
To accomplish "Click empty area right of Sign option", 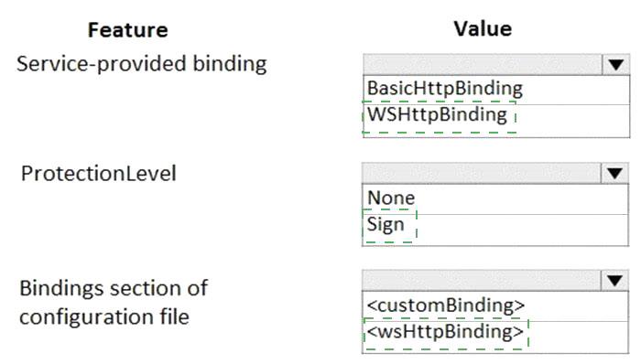I will (x=523, y=230).
